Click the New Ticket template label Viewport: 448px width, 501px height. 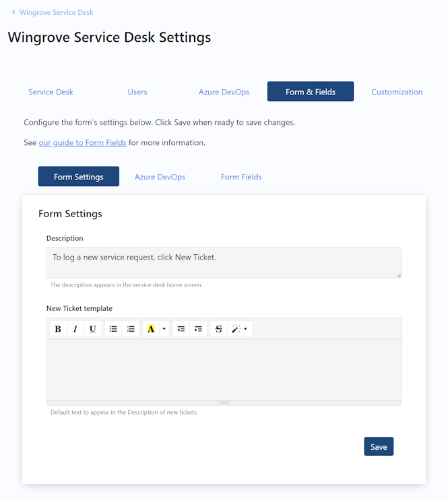(x=79, y=308)
